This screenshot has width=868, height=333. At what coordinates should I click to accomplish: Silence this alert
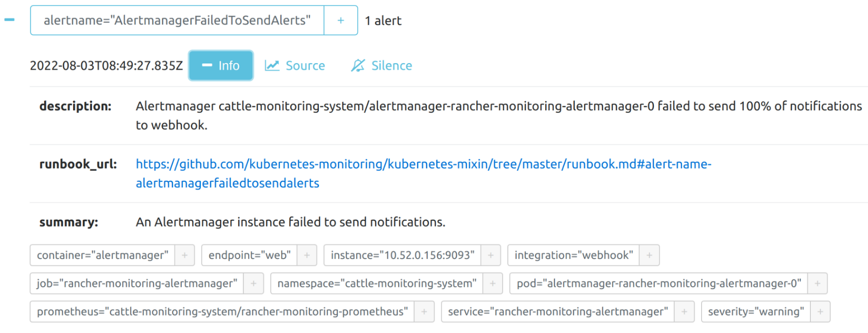click(381, 66)
